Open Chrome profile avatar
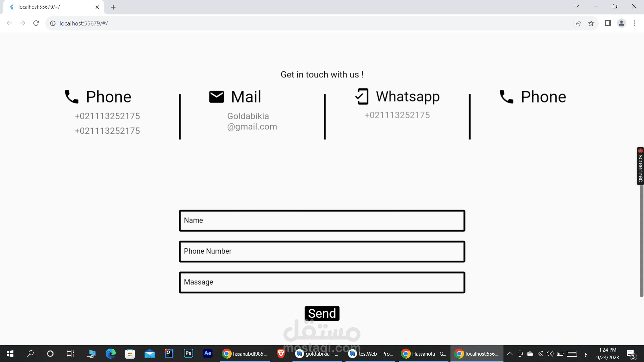Viewport: 644px width, 362px height. pyautogui.click(x=621, y=23)
